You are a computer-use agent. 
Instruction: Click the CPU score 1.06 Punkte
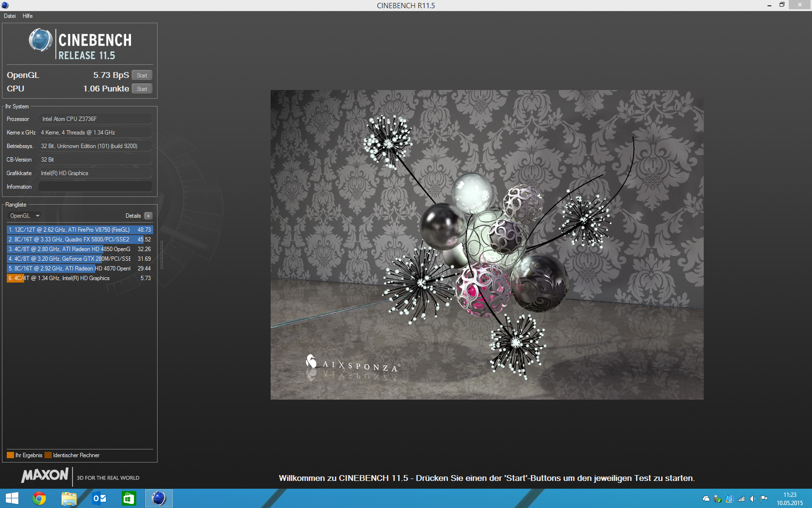pos(106,89)
